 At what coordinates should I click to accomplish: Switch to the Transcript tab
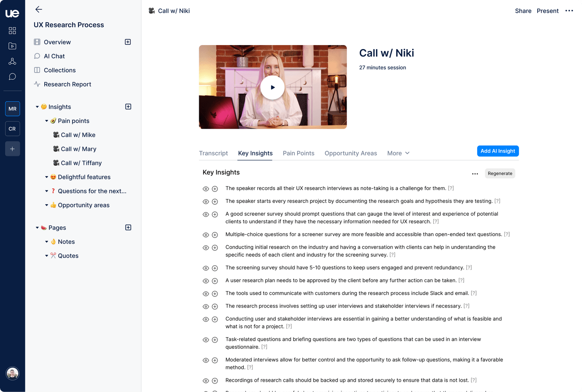[213, 153]
